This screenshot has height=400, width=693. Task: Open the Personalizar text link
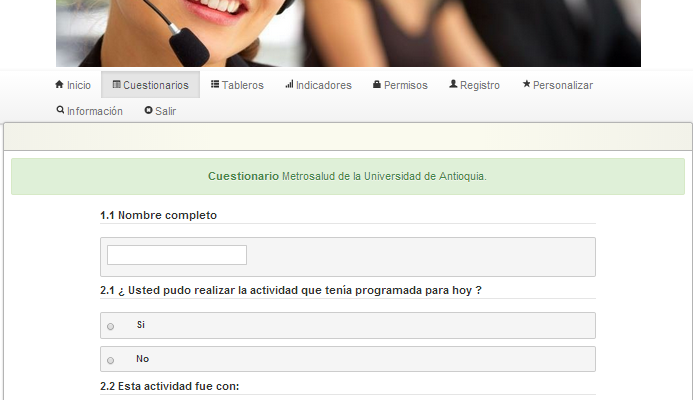click(563, 86)
